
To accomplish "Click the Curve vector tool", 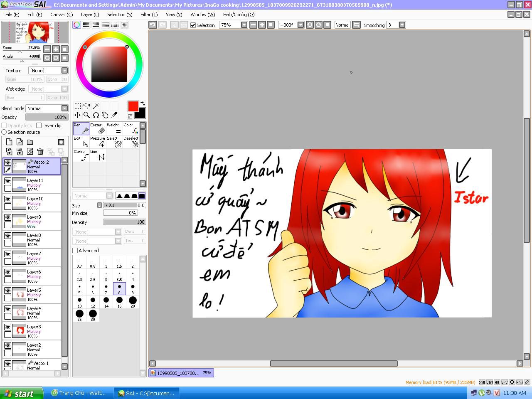I will click(81, 155).
